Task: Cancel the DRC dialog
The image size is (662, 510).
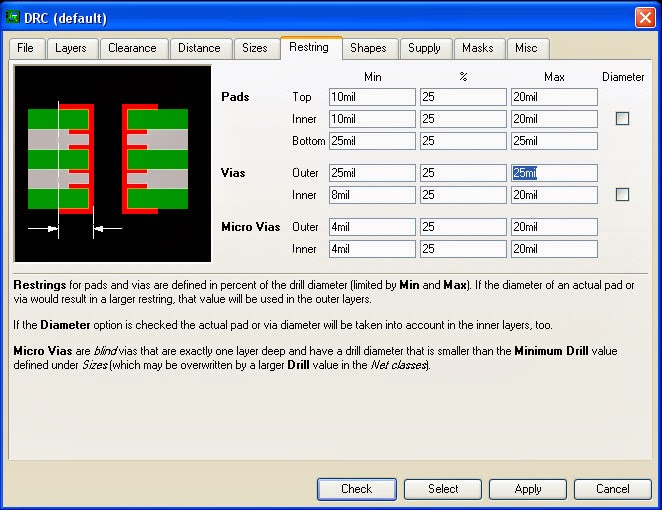Action: point(613,489)
